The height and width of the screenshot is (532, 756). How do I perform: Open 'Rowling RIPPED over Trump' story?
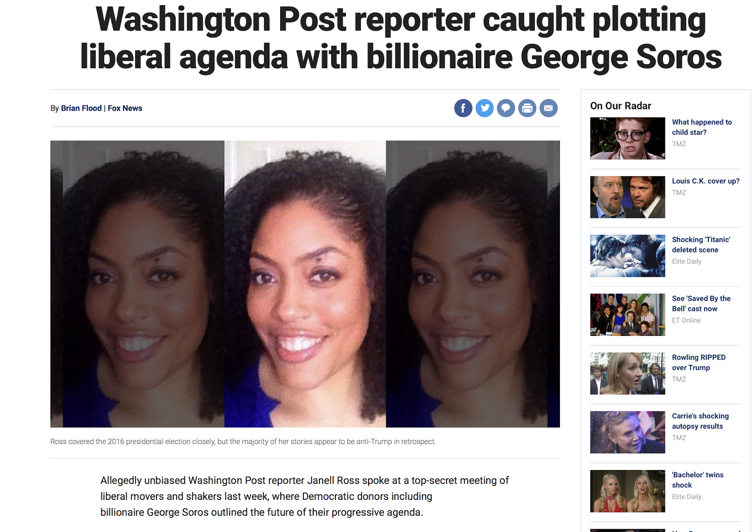pyautogui.click(x=698, y=362)
